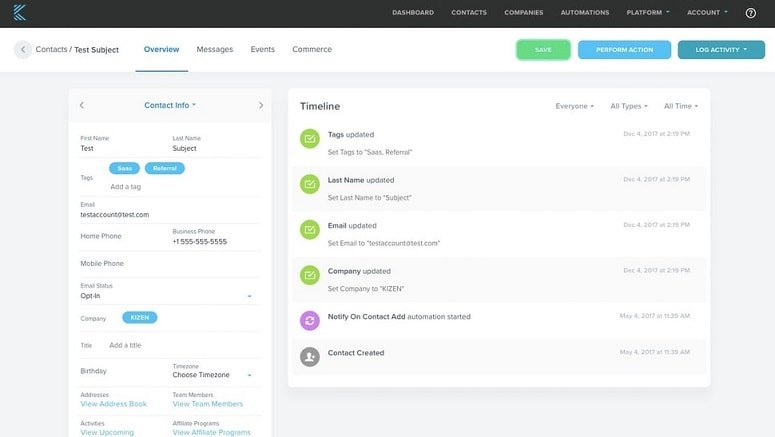Click the automation started purple icon
Screen dimensions: 775x437
310,321
